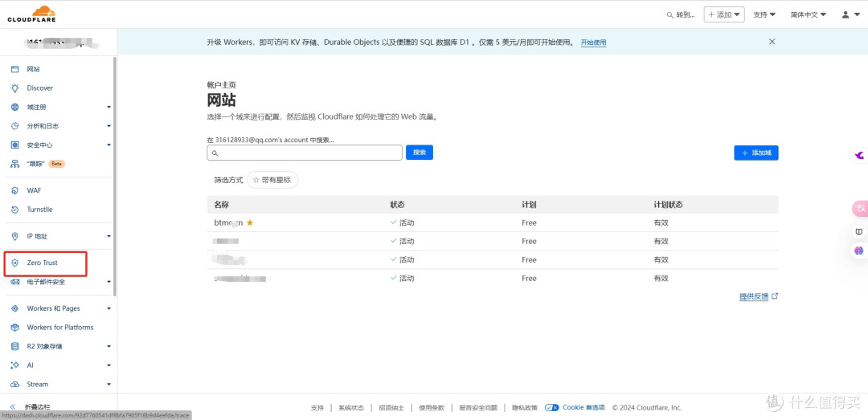Screen dimensions: 868x420
Task: Click the AI sparkle icon
Action: 15,365
